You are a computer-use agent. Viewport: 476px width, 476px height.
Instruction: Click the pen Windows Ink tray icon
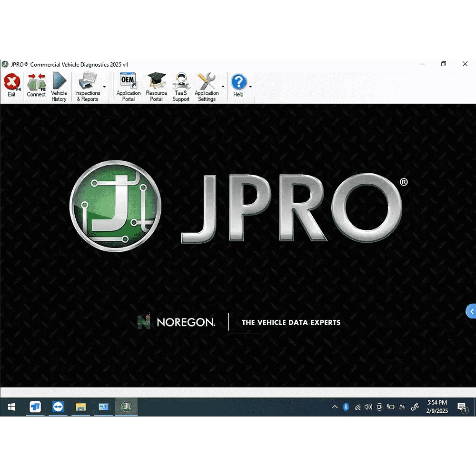(415, 407)
